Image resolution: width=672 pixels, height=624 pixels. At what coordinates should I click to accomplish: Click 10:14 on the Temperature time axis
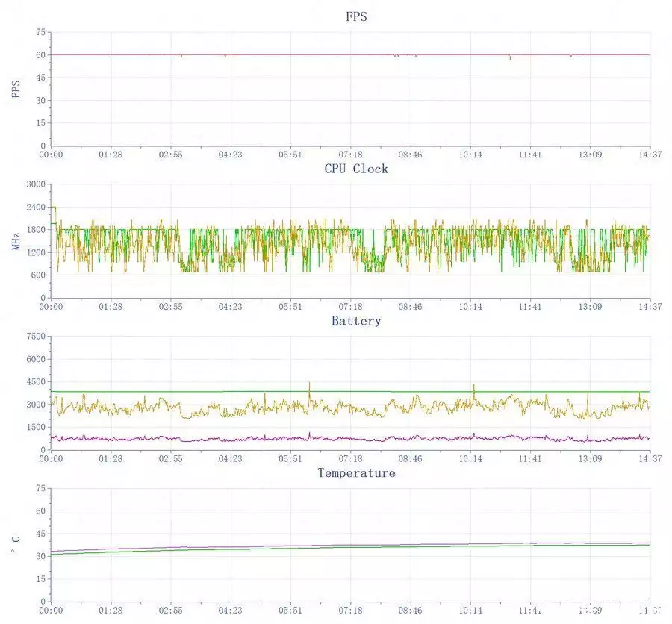tap(470, 611)
